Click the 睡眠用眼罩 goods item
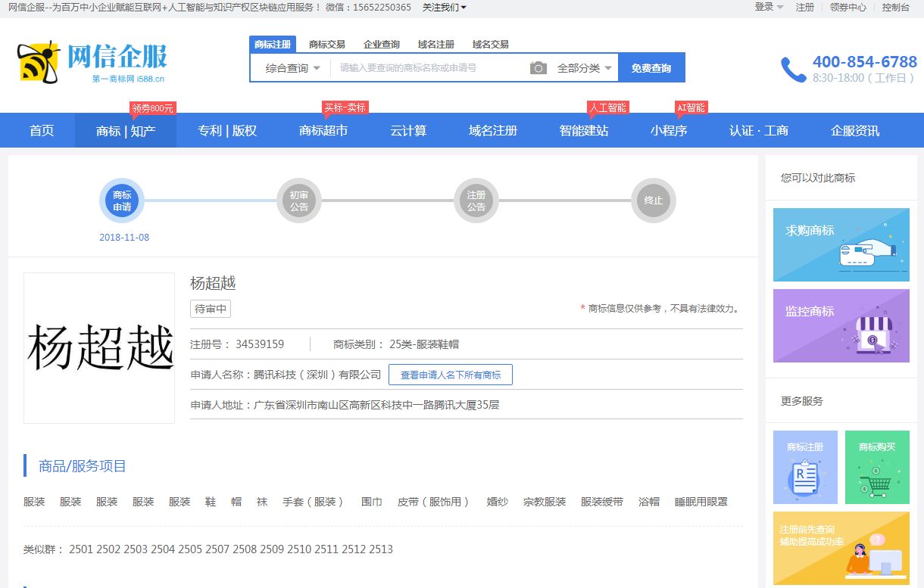This screenshot has height=588, width=924. 701,502
